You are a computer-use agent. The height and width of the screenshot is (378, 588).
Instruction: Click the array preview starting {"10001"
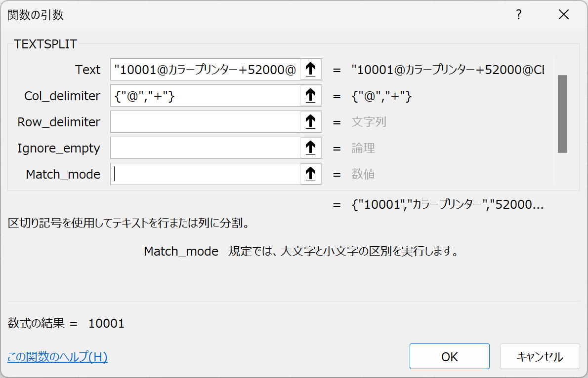coord(447,205)
